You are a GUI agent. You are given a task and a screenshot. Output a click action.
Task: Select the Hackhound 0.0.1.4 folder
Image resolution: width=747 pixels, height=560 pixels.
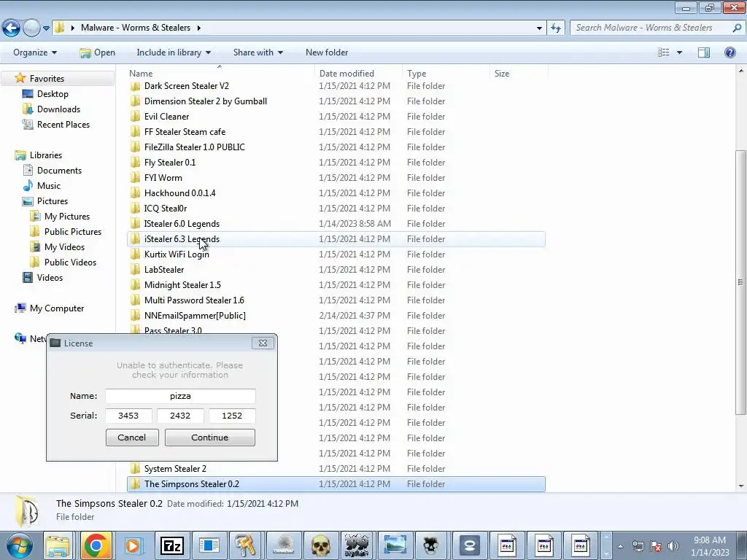point(336,192)
